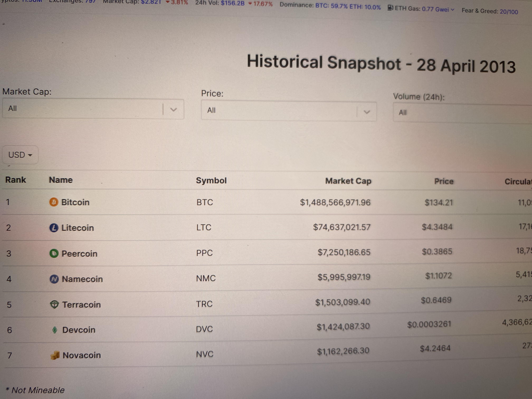This screenshot has height=399, width=532.
Task: Sort by the Market Cap column header
Action: pos(348,181)
